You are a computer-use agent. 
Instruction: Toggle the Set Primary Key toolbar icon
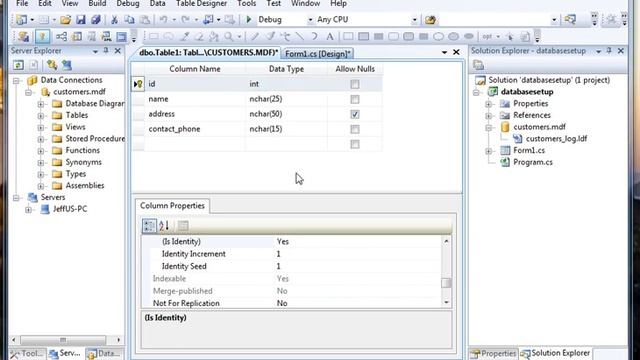[x=42, y=37]
